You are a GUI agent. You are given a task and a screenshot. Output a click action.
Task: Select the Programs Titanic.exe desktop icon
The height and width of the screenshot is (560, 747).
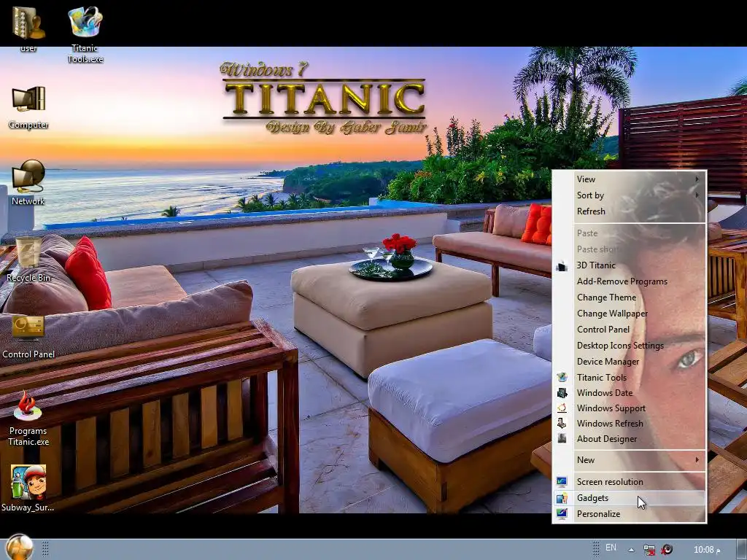coord(28,418)
